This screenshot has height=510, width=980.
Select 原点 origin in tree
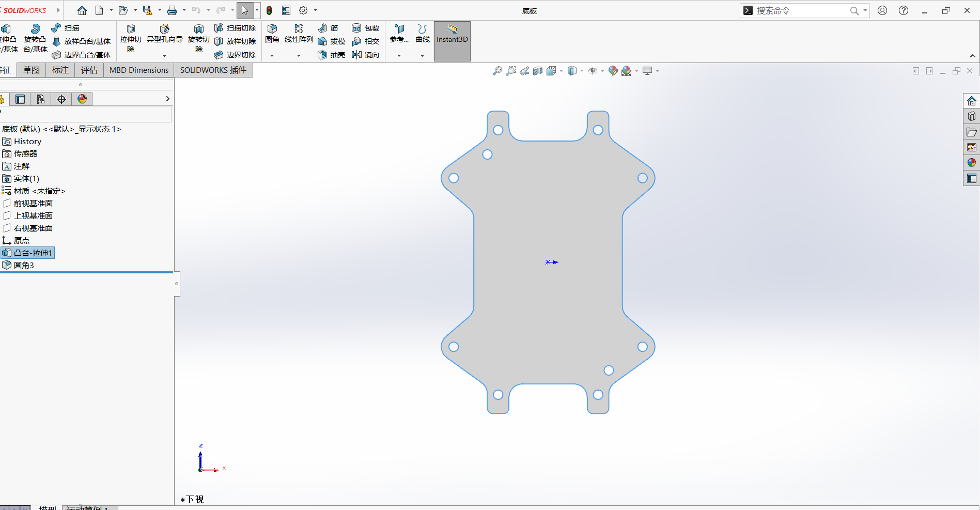16,241
